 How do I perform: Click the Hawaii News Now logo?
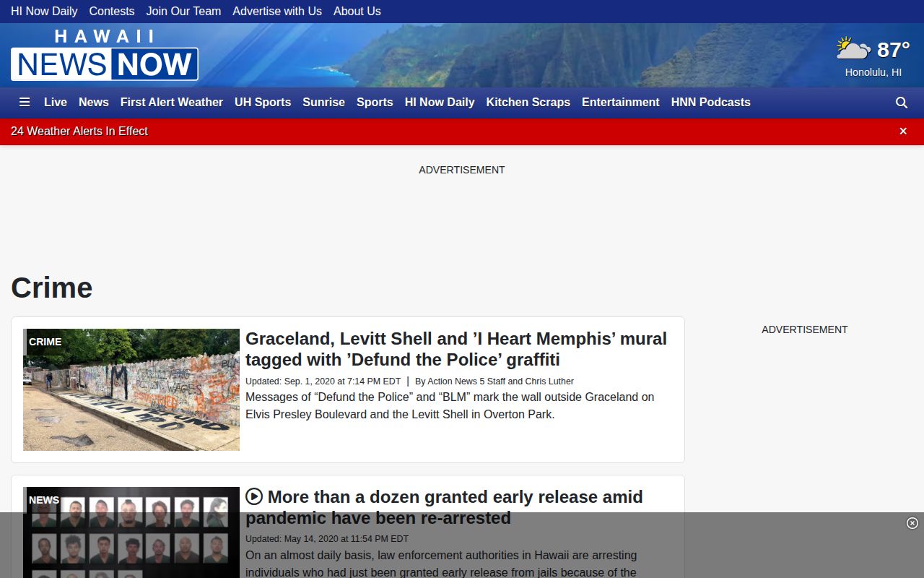coord(105,55)
